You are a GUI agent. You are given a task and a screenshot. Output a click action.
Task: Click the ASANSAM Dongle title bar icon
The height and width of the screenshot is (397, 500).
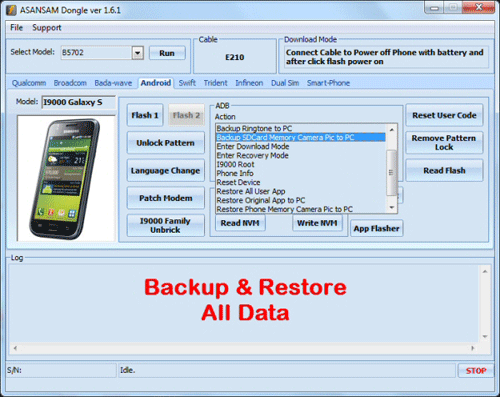(x=11, y=10)
